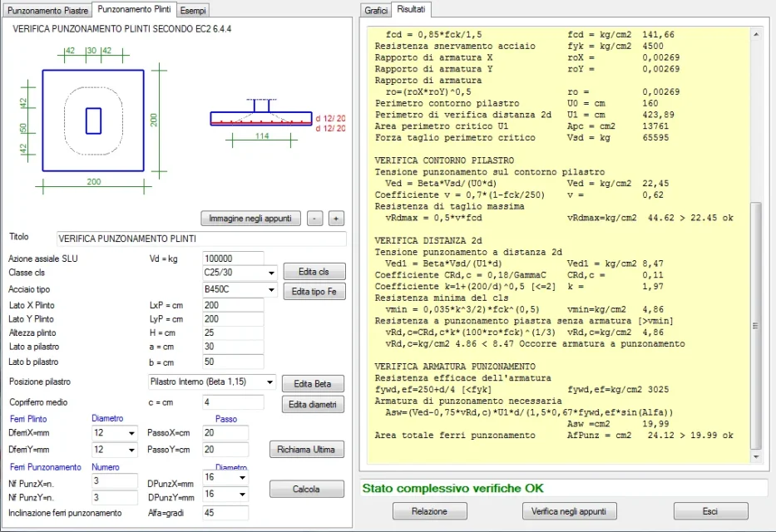Select the Punzonamento Plinti tab
Image resolution: width=776 pixels, height=532 pixels.
[x=134, y=9]
